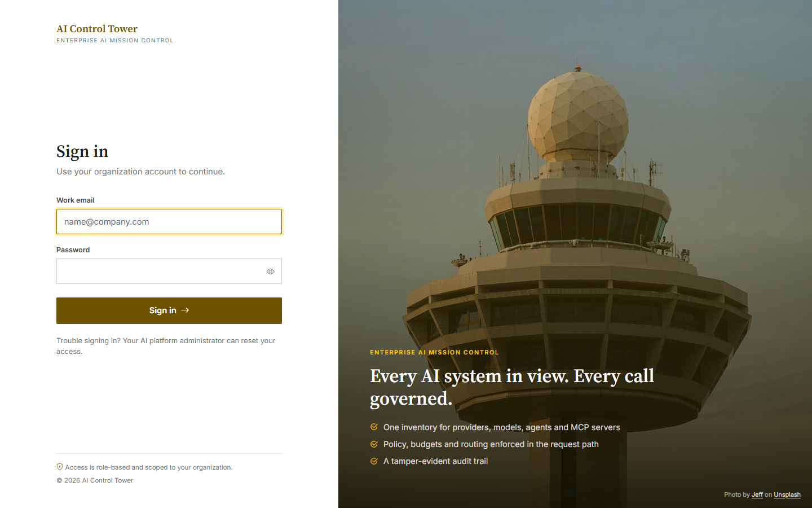Click the Work email input field
812x508 pixels.
point(169,222)
